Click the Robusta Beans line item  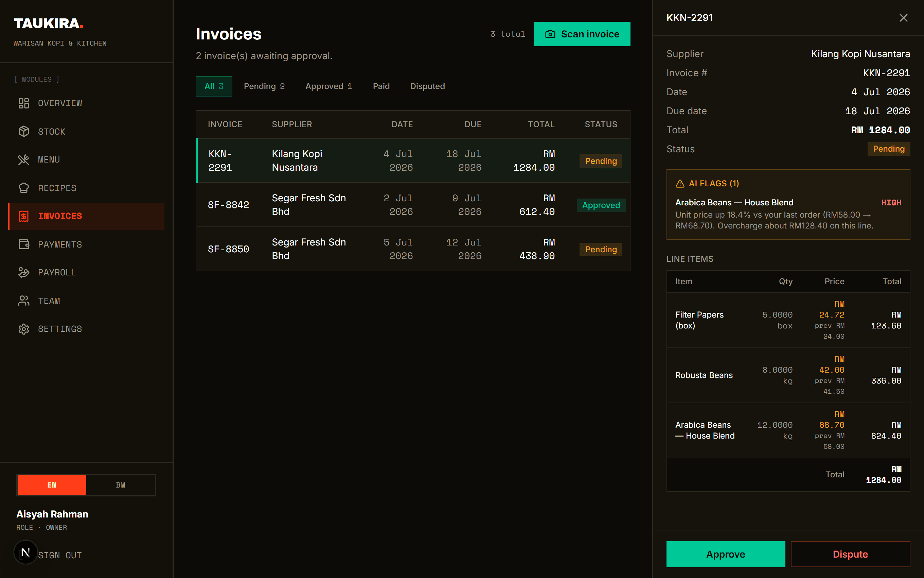(x=788, y=375)
